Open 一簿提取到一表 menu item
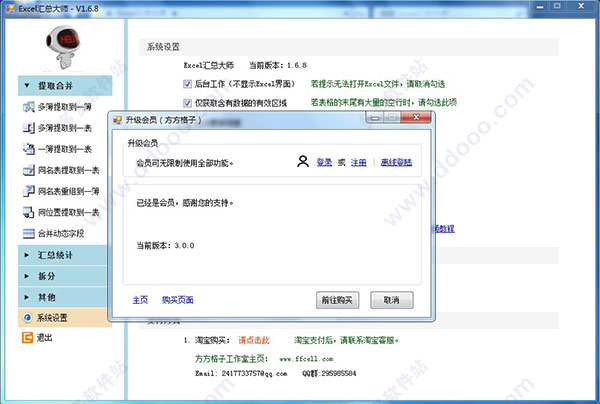This screenshot has width=600, height=404. [x=65, y=149]
